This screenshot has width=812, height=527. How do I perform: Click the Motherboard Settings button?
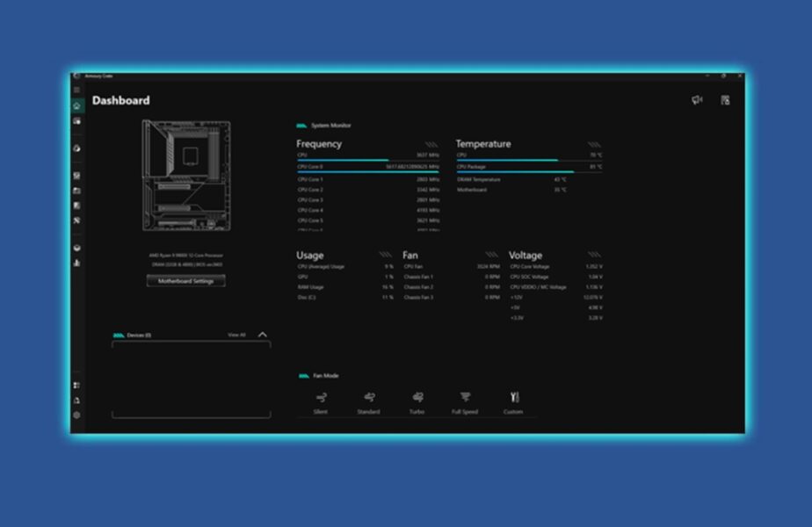185,281
